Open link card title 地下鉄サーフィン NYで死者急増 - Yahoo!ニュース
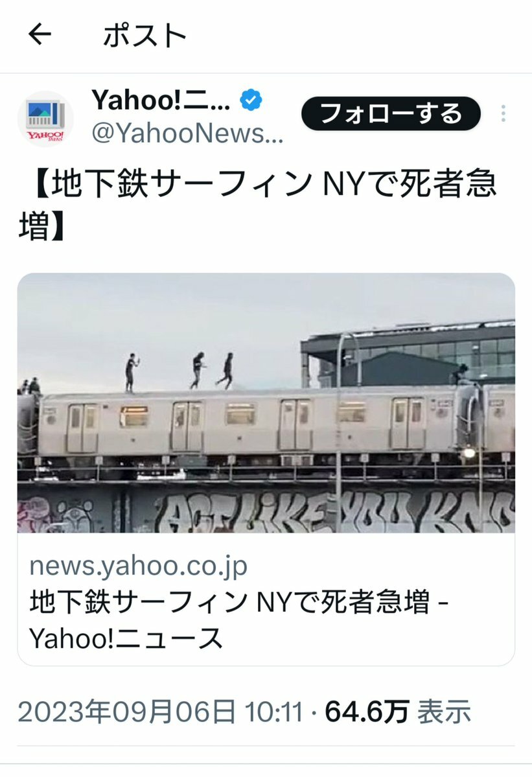Viewport: 532px width, 777px height. (x=238, y=620)
